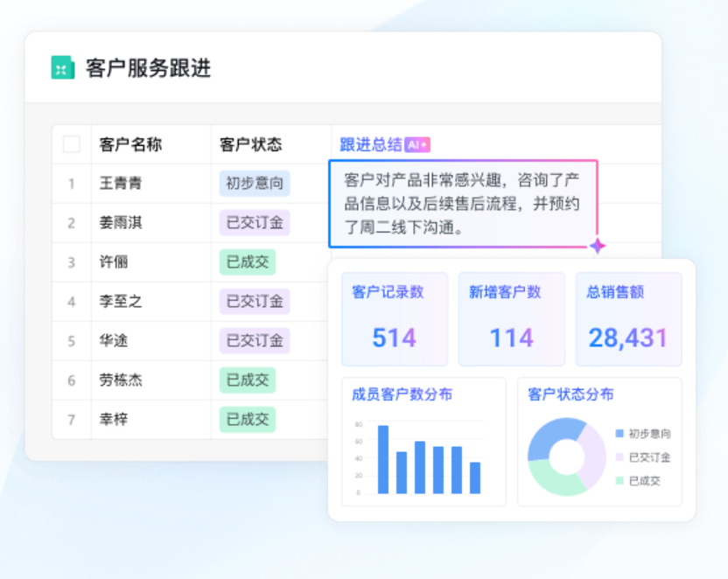Open the 客户记录数 card showing 514
Screen dimensions: 728x579
(x=394, y=318)
